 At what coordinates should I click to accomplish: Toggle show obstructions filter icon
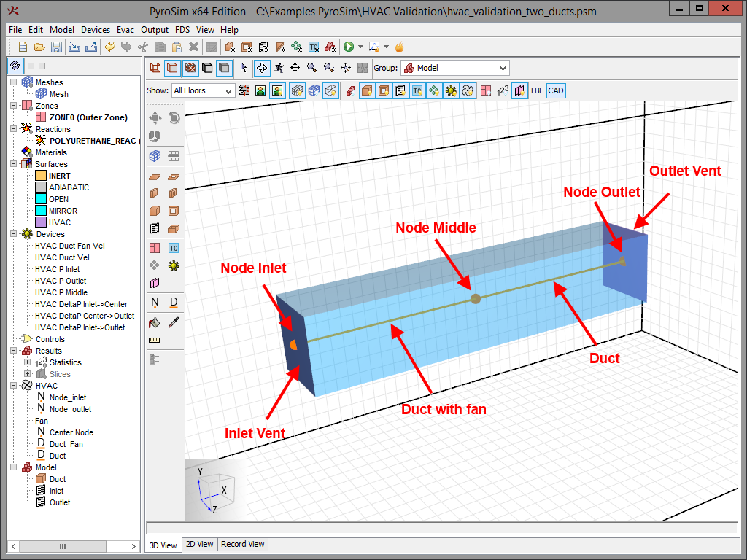(366, 90)
